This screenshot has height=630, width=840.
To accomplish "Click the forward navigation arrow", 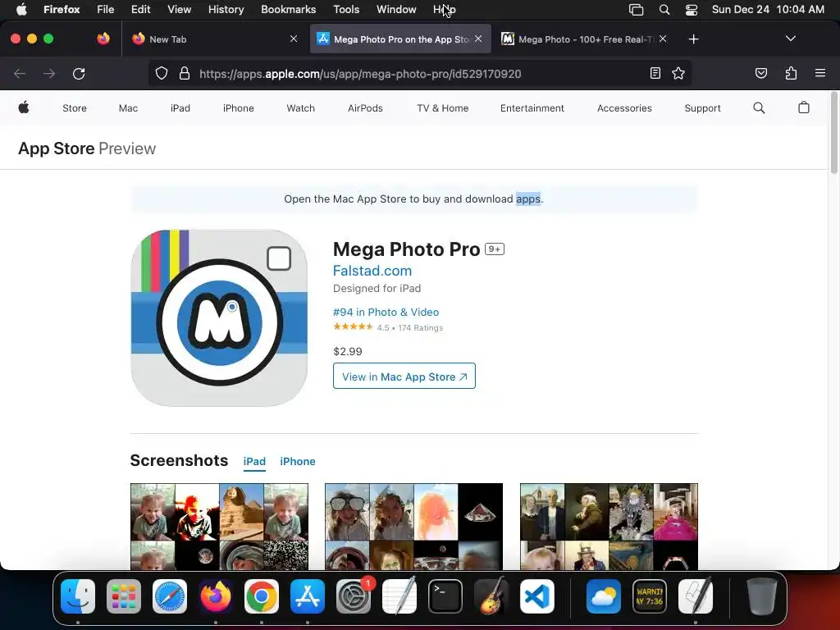I will pyautogui.click(x=48, y=73).
